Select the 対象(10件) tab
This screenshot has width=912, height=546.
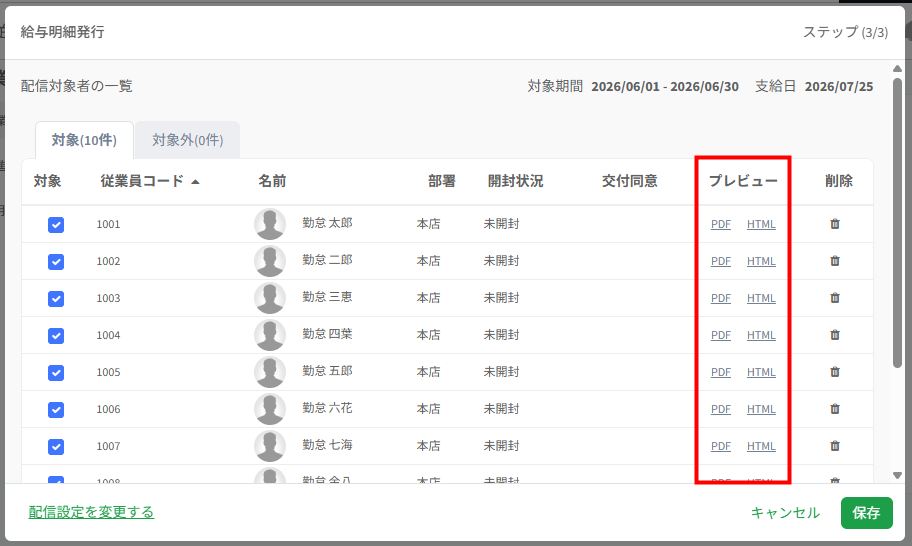click(84, 140)
